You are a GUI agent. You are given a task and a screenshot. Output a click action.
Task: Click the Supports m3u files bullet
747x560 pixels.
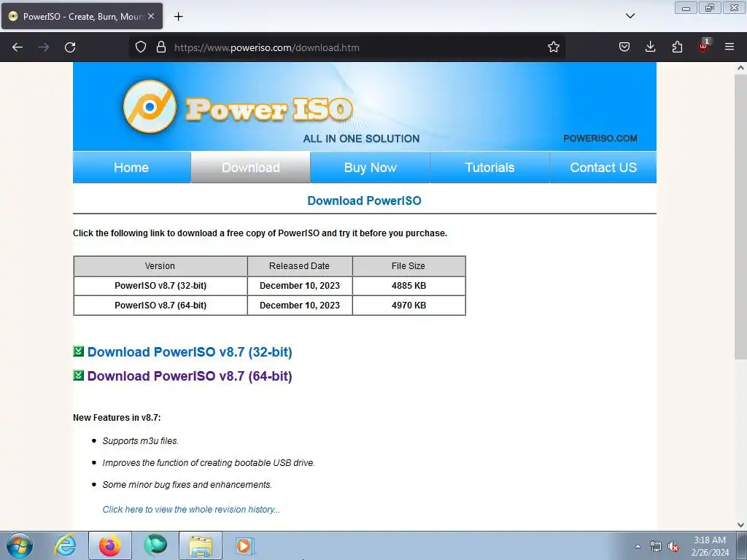(141, 441)
